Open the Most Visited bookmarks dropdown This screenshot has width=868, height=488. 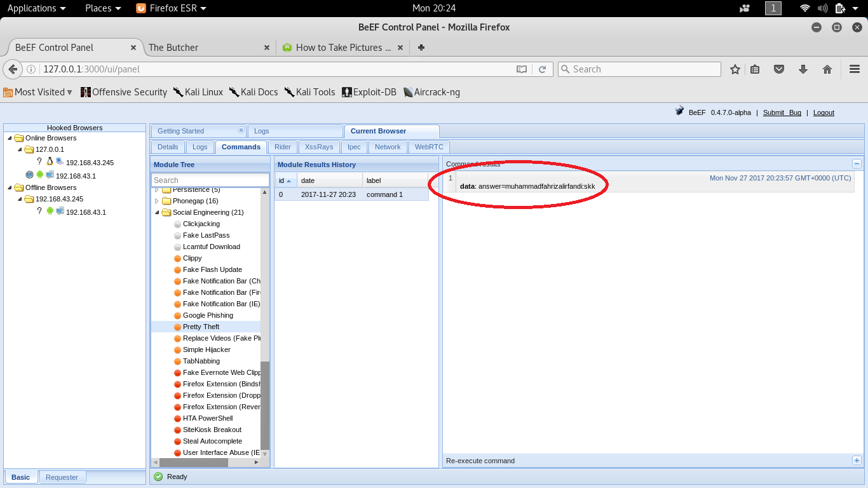tap(38, 92)
